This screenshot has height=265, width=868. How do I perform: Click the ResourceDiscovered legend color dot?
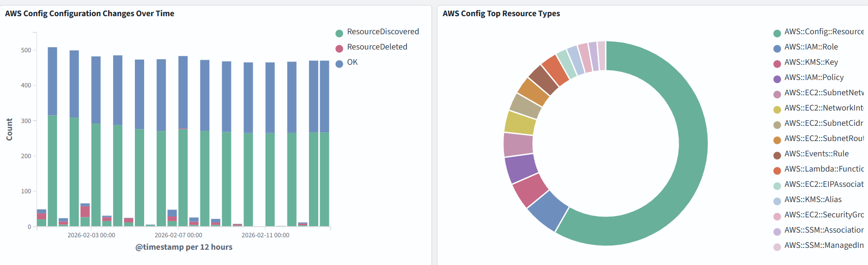[x=339, y=33]
